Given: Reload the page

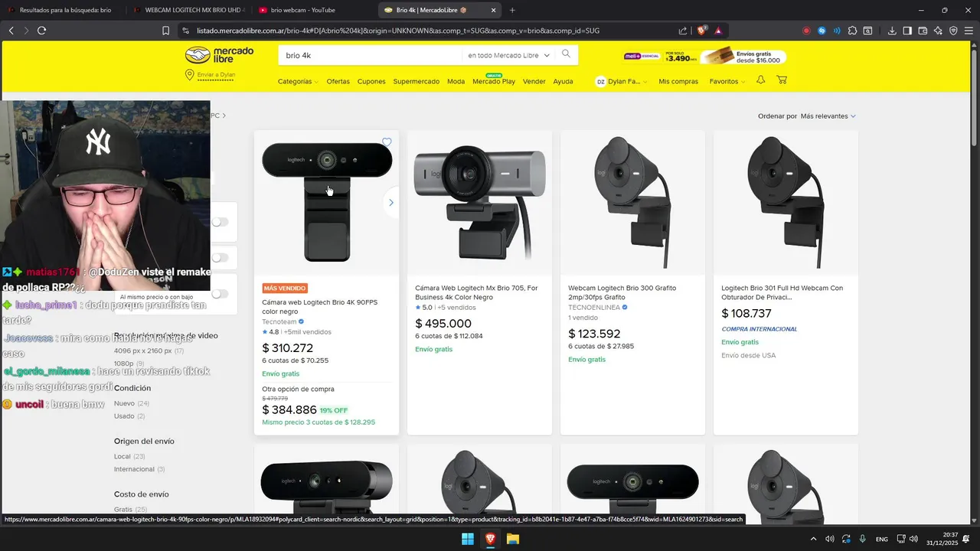Looking at the screenshot, I should click(x=41, y=31).
